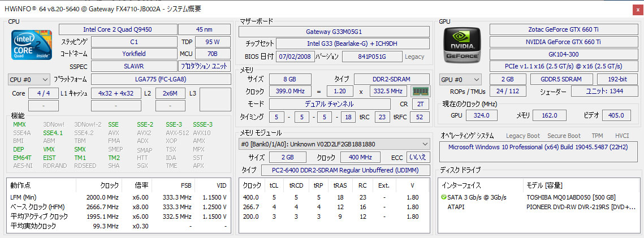Click the Intel Core 2 Quad logo
Image resolution: width=644 pixels, height=238 pixels.
click(x=32, y=44)
